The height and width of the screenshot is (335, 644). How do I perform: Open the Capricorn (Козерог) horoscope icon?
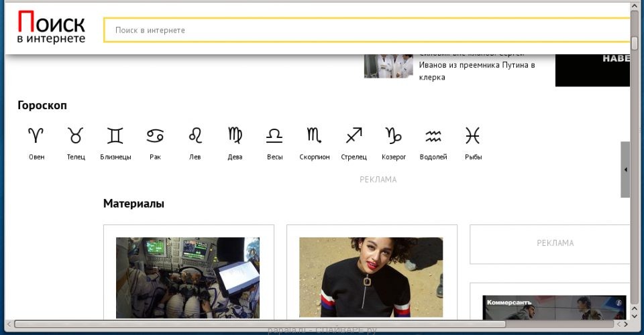[x=393, y=136]
